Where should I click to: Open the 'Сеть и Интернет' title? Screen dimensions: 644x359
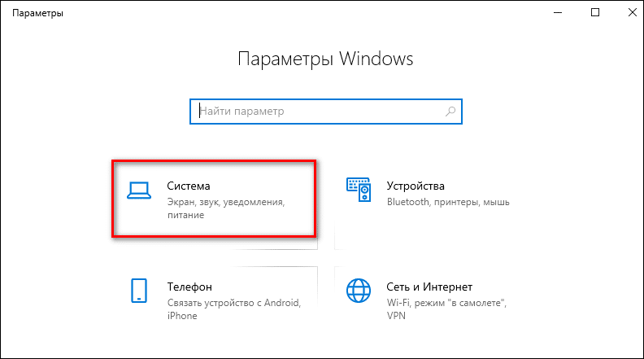[429, 287]
